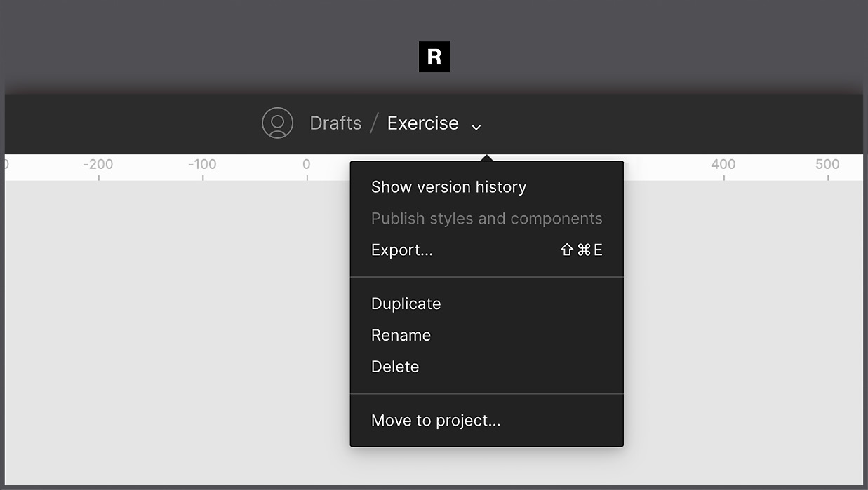Click the breadcrumb slash separator

pyautogui.click(x=374, y=123)
